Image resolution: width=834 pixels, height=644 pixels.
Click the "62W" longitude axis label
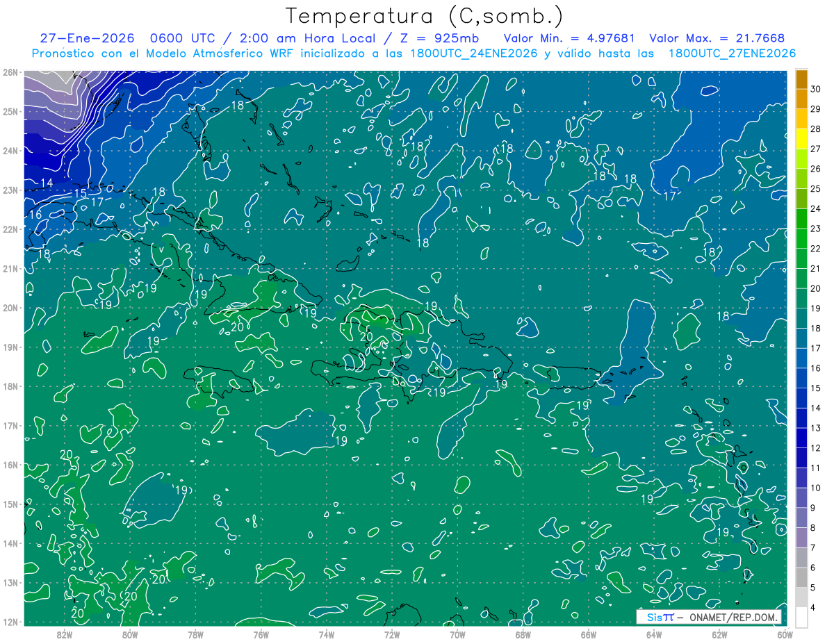[719, 634]
